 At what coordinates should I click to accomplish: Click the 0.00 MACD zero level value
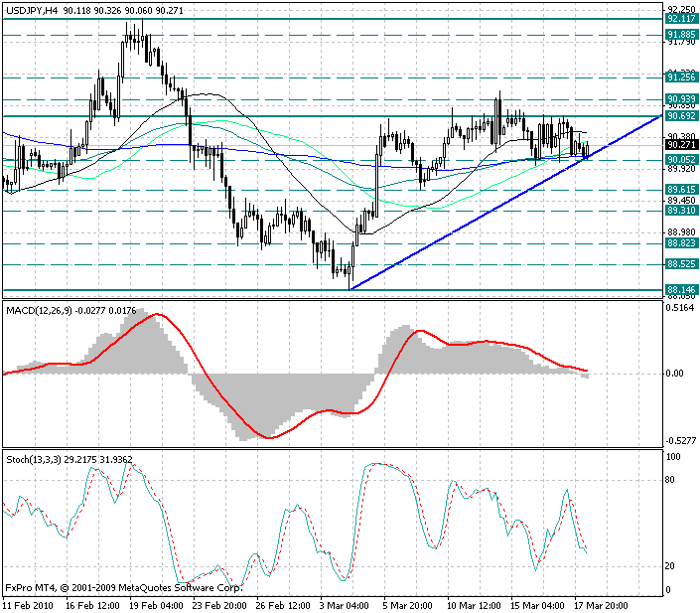674,374
